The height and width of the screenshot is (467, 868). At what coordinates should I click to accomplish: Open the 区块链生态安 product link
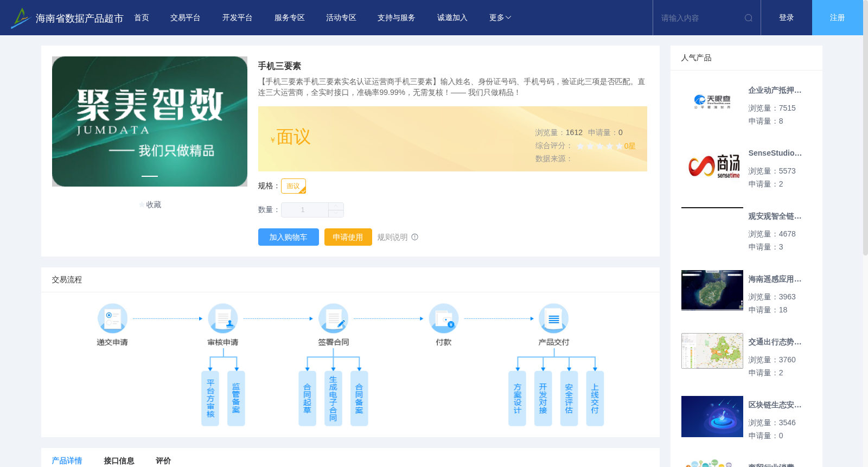pyautogui.click(x=775, y=405)
